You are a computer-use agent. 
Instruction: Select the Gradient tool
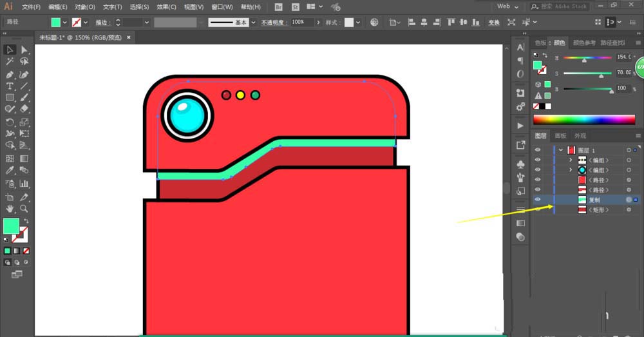tap(24, 159)
